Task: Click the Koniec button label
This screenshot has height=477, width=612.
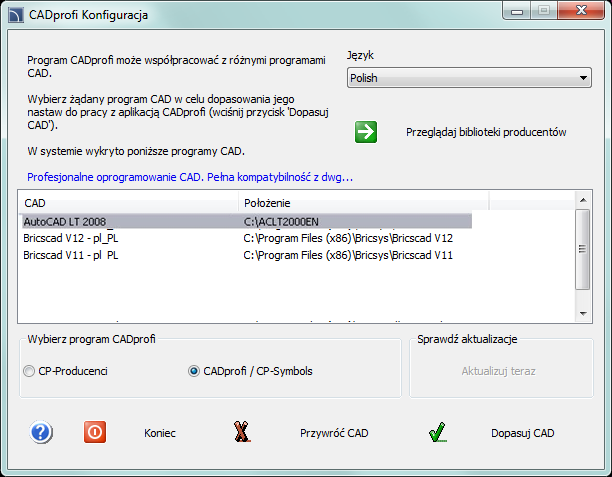Action: 160,433
